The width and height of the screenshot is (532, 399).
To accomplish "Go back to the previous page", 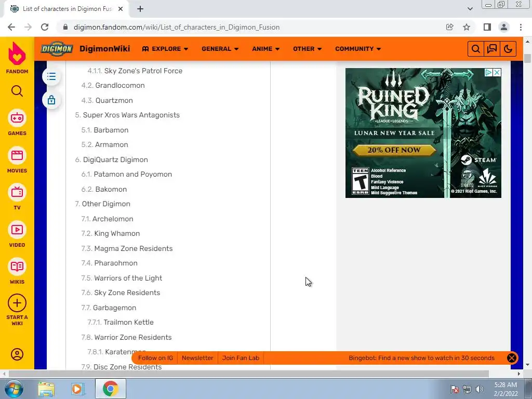I will [11, 27].
